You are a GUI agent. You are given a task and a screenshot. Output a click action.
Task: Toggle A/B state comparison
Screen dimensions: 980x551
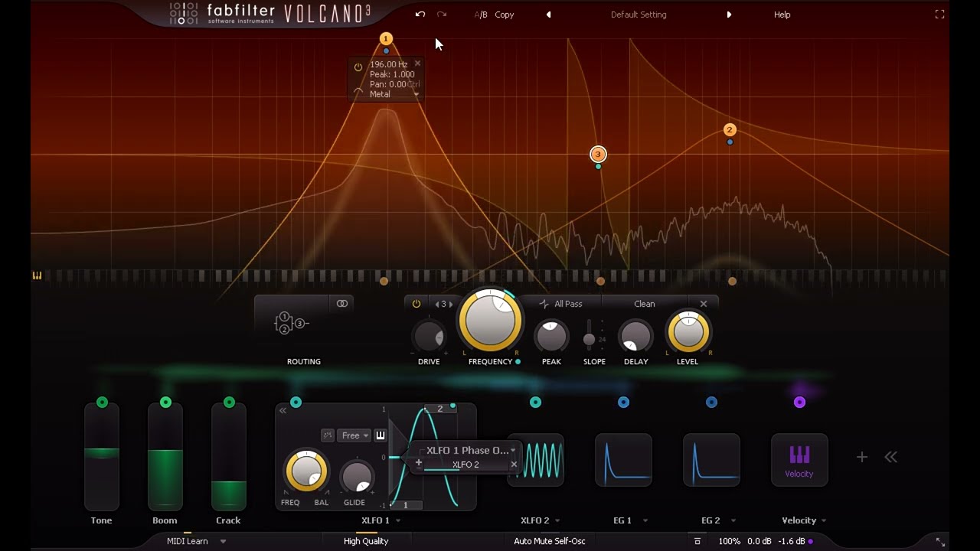[x=481, y=15]
